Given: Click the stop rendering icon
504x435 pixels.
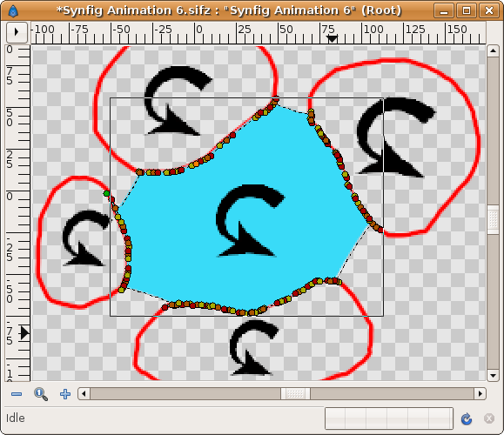Looking at the screenshot, I should [x=489, y=418].
